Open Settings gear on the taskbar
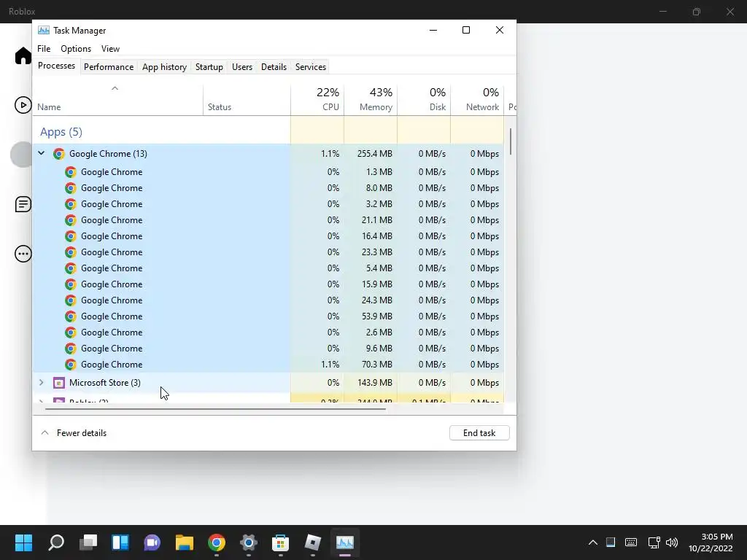The width and height of the screenshot is (747, 560). pos(248,542)
